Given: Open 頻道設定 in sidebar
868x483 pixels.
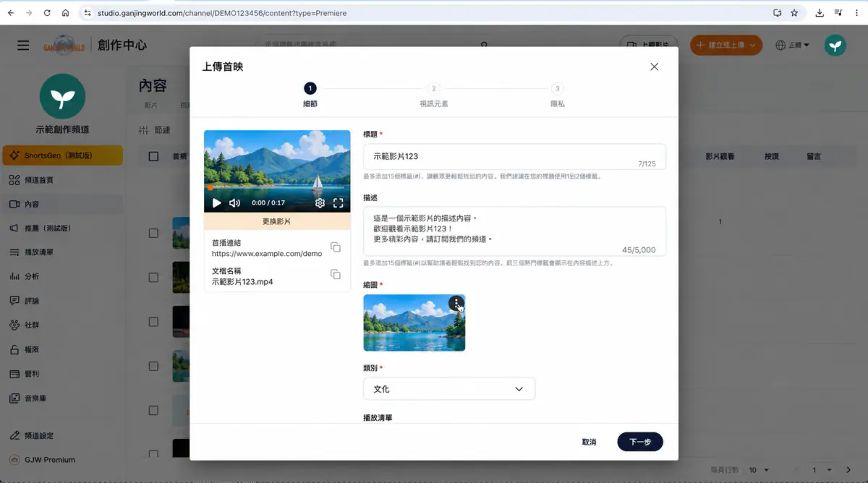Looking at the screenshot, I should tap(62, 436).
